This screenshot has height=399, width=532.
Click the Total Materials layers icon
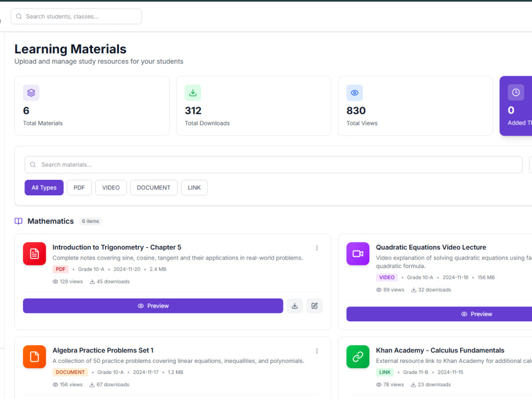31,93
